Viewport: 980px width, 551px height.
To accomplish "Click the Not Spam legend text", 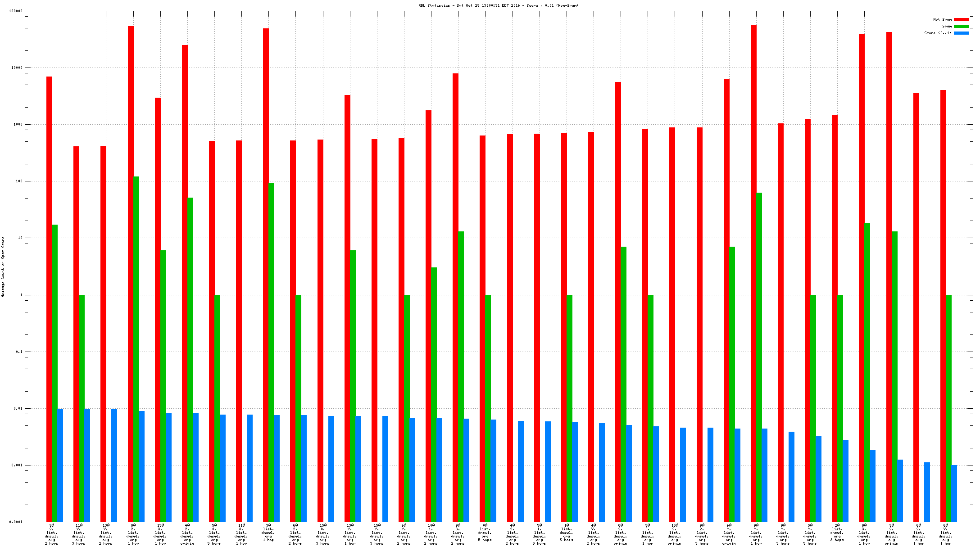I will [x=942, y=19].
